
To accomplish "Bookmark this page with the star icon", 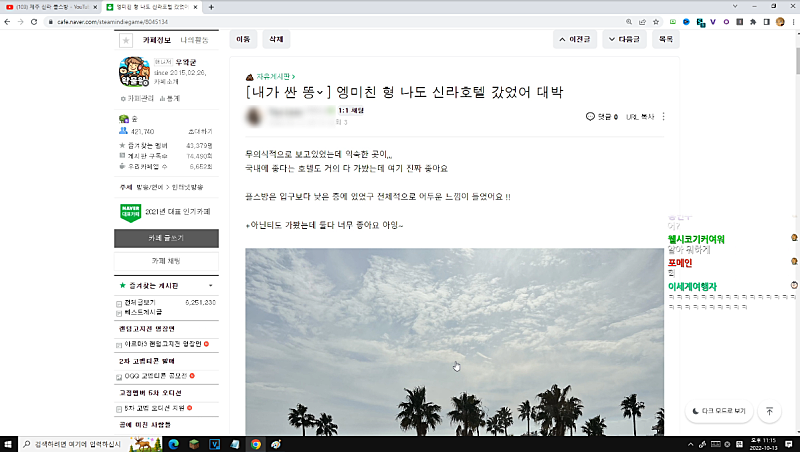I will [x=656, y=22].
